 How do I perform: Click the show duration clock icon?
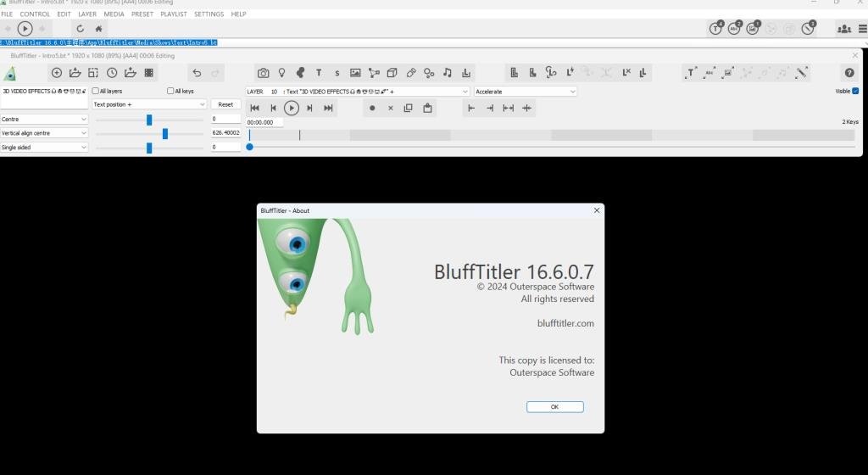pyautogui.click(x=112, y=73)
